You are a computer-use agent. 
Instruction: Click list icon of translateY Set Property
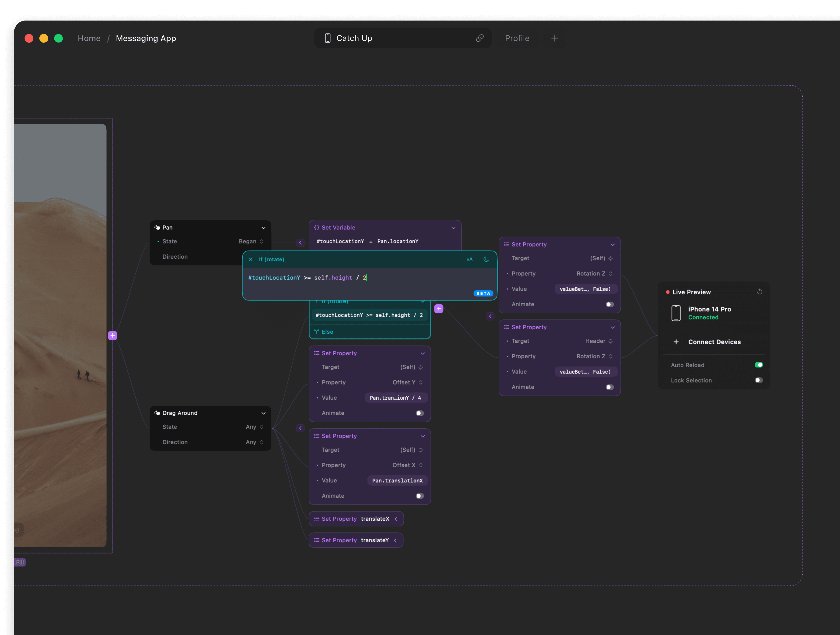[x=316, y=540]
